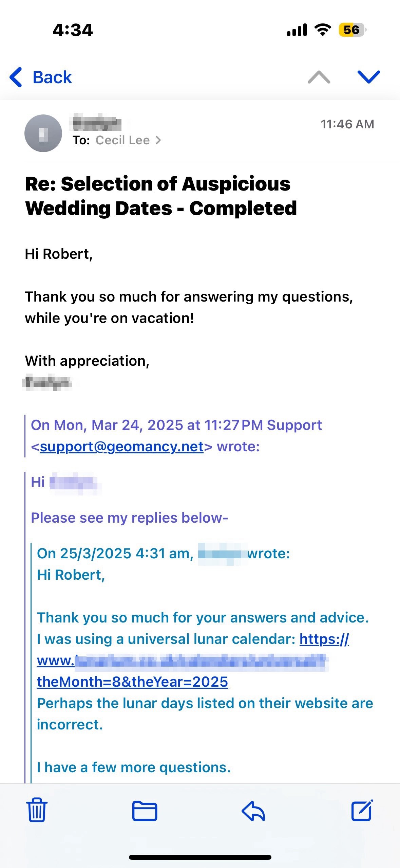This screenshot has width=400, height=868.
Task: Tap the chevron beside Cecil Lee
Action: coord(158,140)
